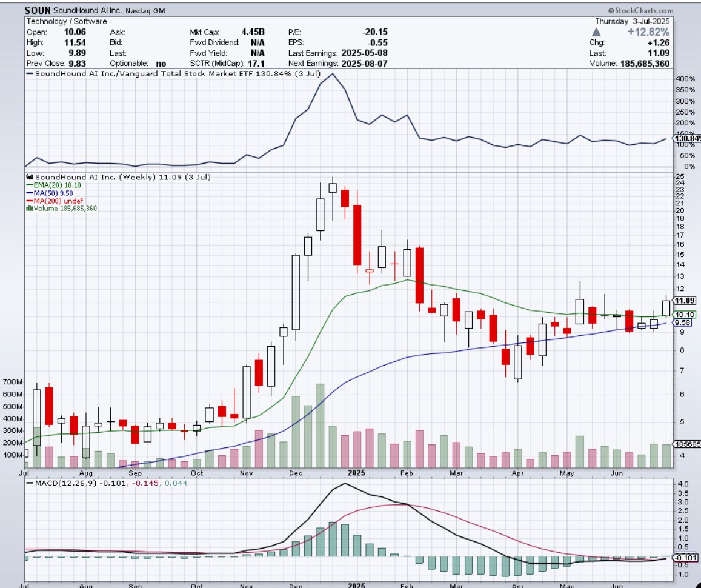This screenshot has width=701, height=588.
Task: Click the SCTR (MidCap) value 17.1
Action: [x=256, y=64]
